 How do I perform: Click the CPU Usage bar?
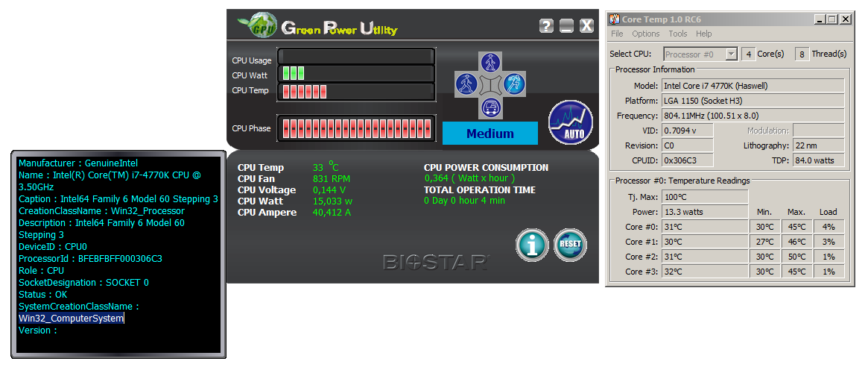coord(356,57)
